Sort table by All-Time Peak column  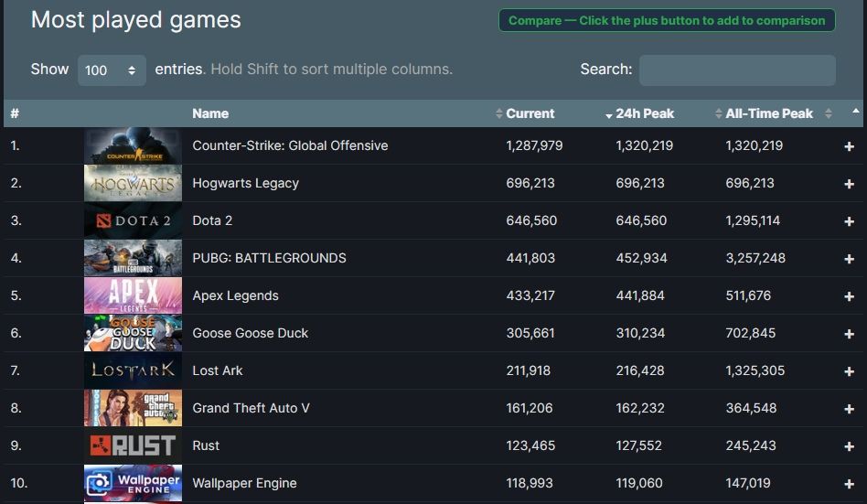(768, 113)
